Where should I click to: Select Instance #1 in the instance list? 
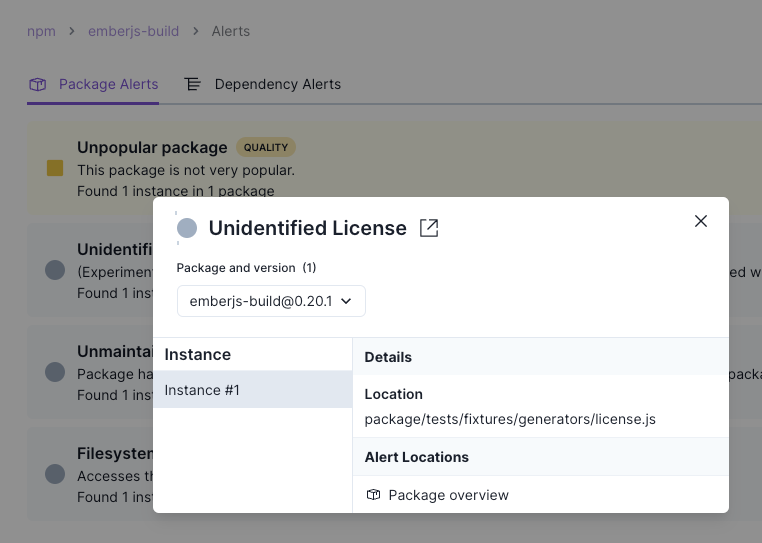(x=253, y=390)
